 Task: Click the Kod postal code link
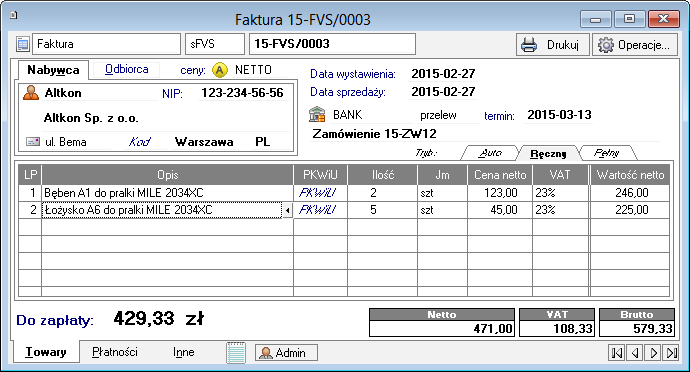click(x=139, y=142)
